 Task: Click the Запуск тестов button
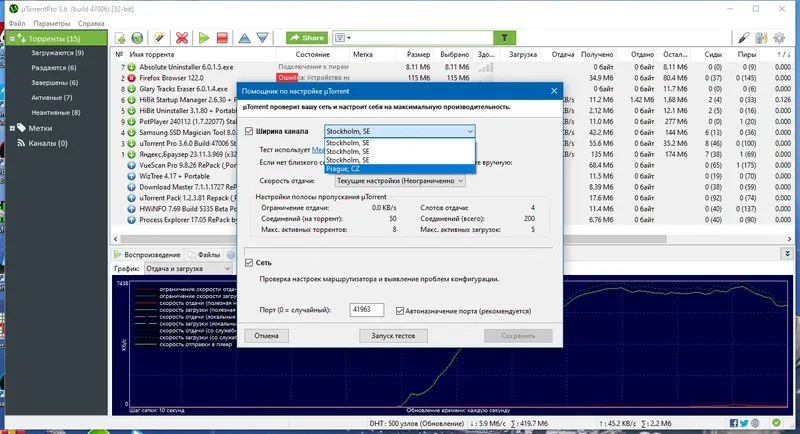pyautogui.click(x=393, y=336)
